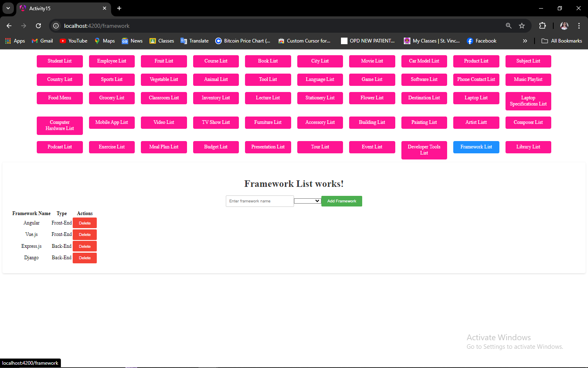View site information icon beside URL
The height and width of the screenshot is (368, 588).
[56, 26]
